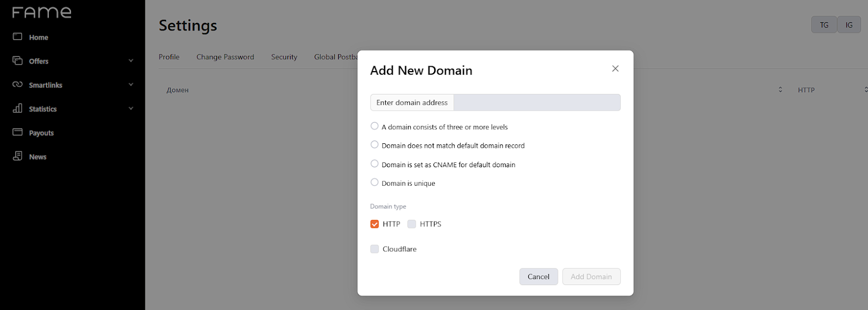The image size is (868, 310).
Task: Click the Smartlinks chain icon
Action: point(17,84)
